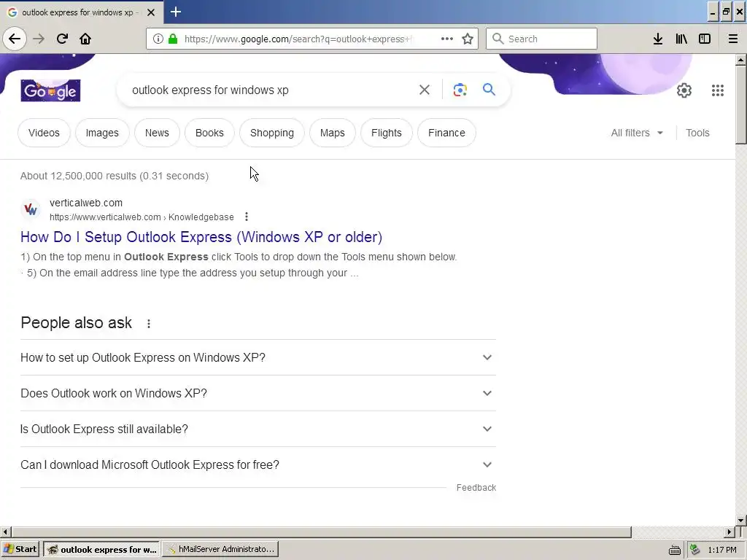Open the Google apps grid icon
Viewport: 747px width, 560px height.
pos(718,90)
